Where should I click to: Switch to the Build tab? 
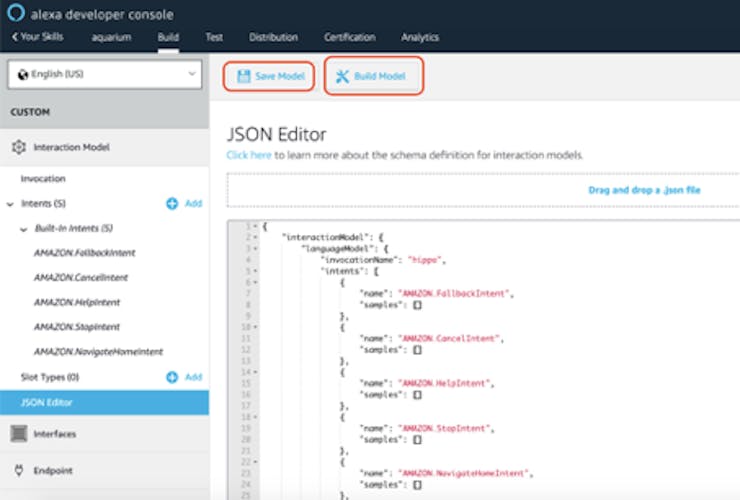pos(168,37)
